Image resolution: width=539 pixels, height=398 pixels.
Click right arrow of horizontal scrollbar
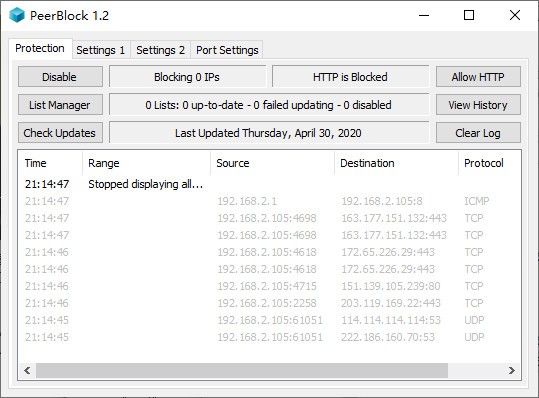tap(512, 371)
